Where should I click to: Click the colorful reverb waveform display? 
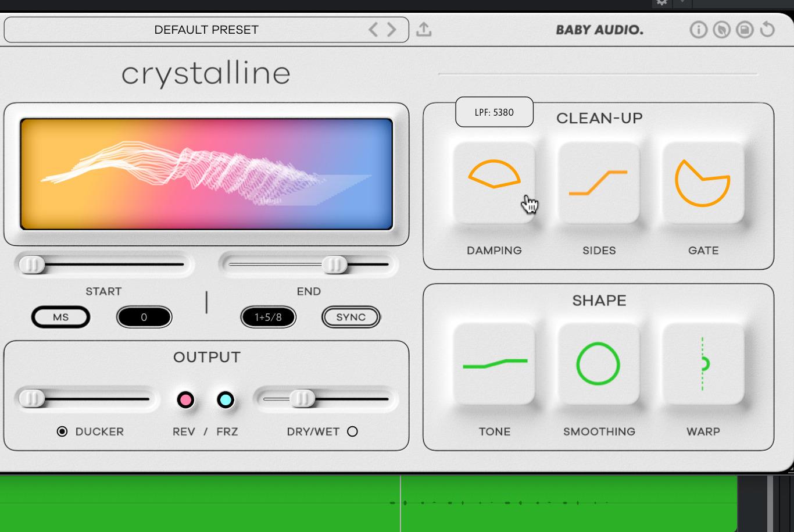[x=206, y=174]
